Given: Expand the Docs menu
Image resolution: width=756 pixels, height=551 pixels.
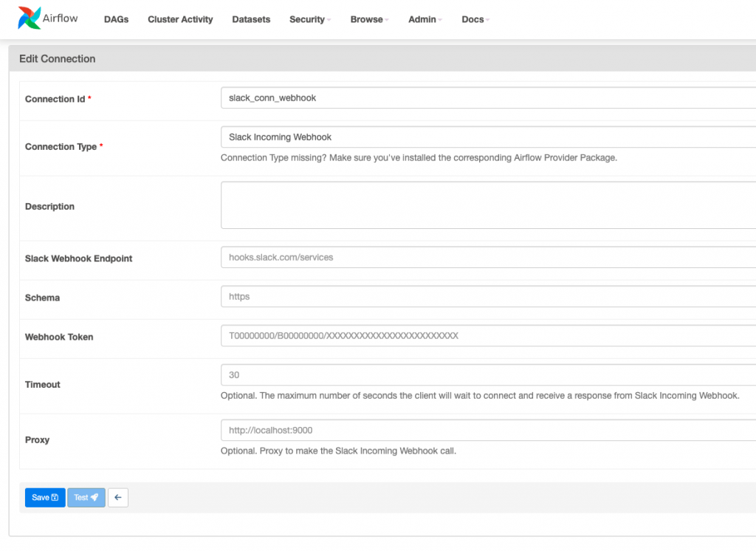Looking at the screenshot, I should (475, 19).
